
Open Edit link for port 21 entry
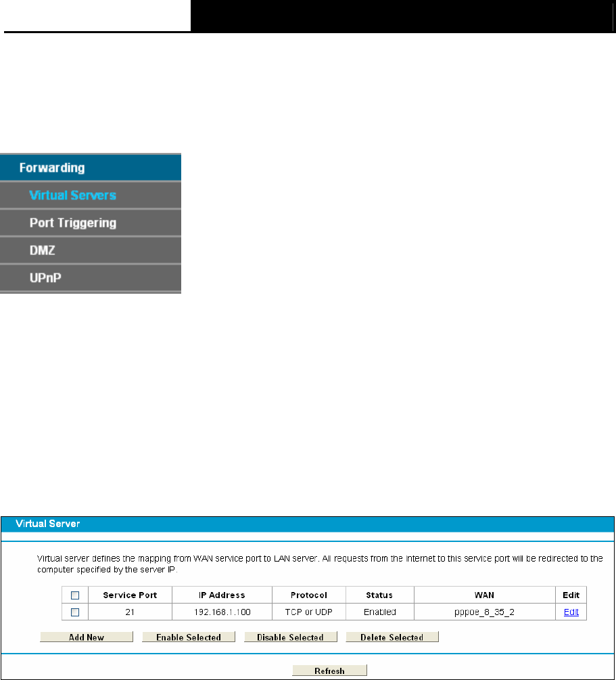(x=571, y=612)
